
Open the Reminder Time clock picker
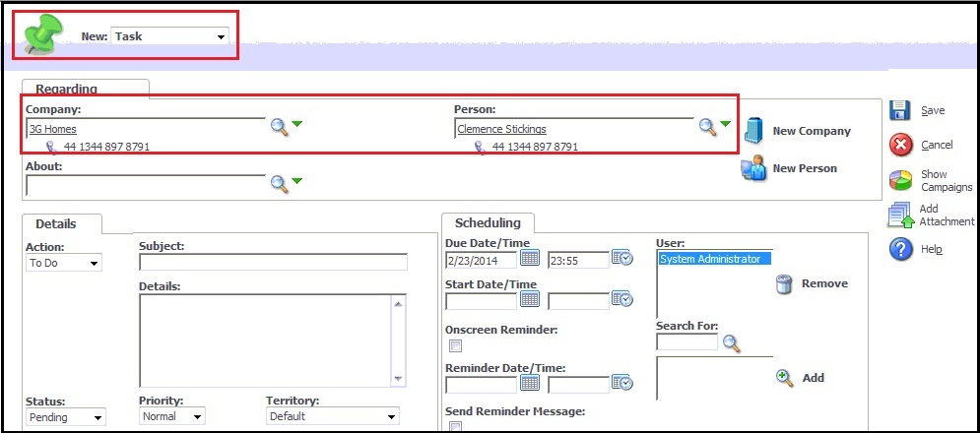tap(621, 383)
